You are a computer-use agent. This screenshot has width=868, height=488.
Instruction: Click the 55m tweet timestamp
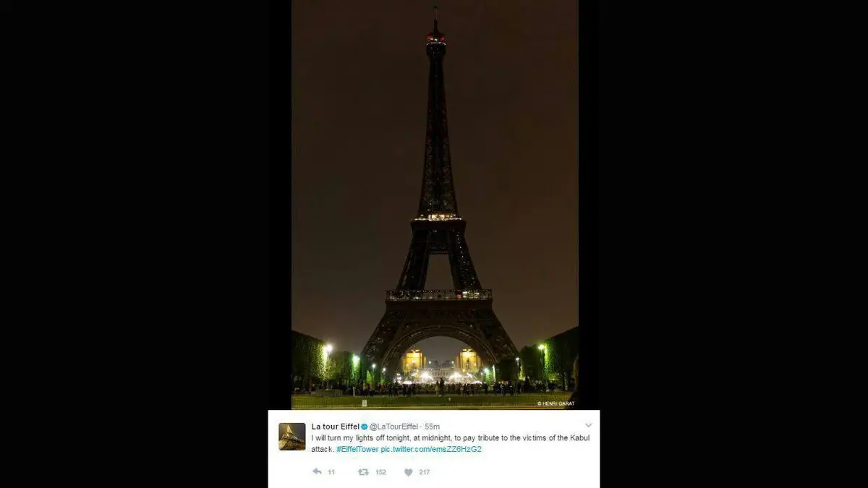433,427
